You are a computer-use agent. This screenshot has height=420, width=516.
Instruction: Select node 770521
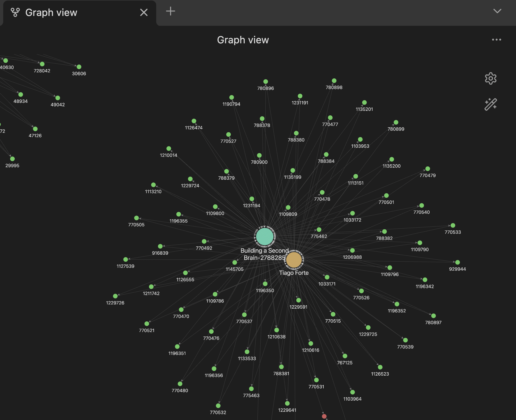tap(147, 324)
